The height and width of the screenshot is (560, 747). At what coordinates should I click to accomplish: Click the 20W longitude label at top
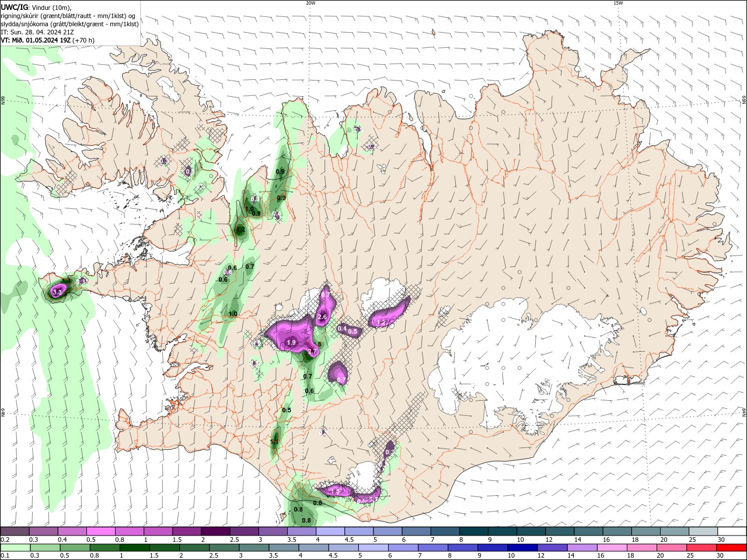pyautogui.click(x=310, y=3)
